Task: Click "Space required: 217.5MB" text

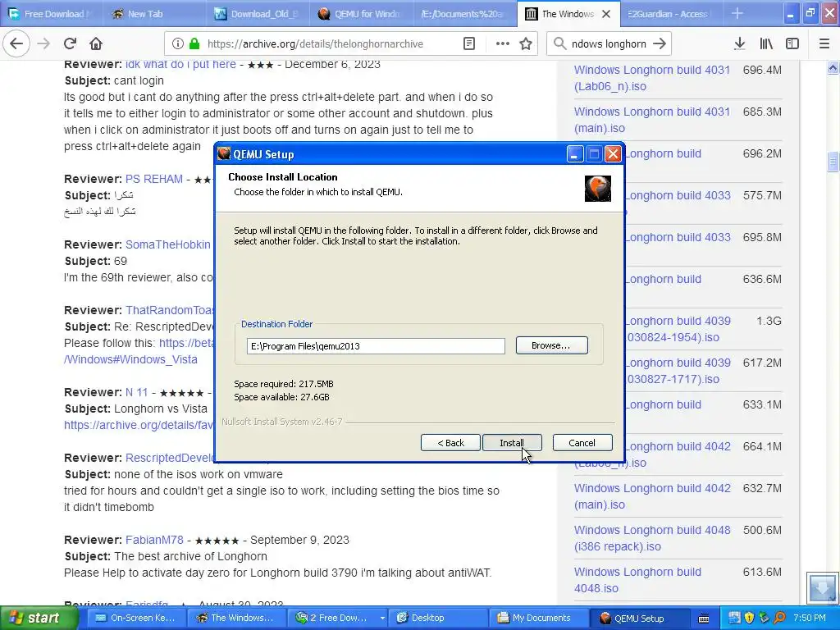Action: click(x=284, y=384)
